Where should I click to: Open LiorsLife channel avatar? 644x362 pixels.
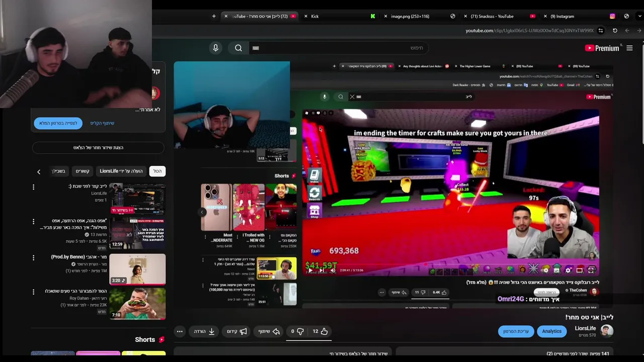pos(607,331)
